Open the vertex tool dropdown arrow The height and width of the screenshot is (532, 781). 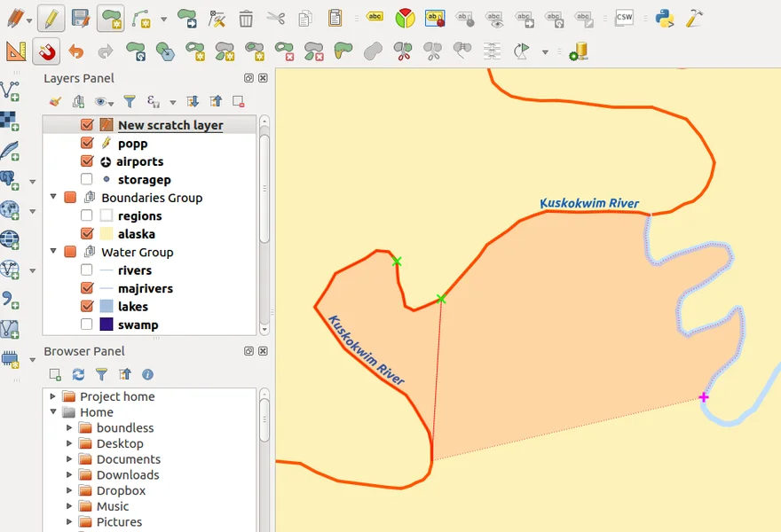(x=164, y=19)
